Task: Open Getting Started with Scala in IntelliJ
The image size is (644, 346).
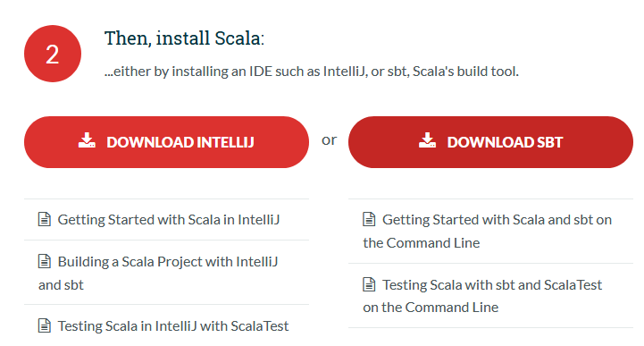Action: click(x=169, y=219)
